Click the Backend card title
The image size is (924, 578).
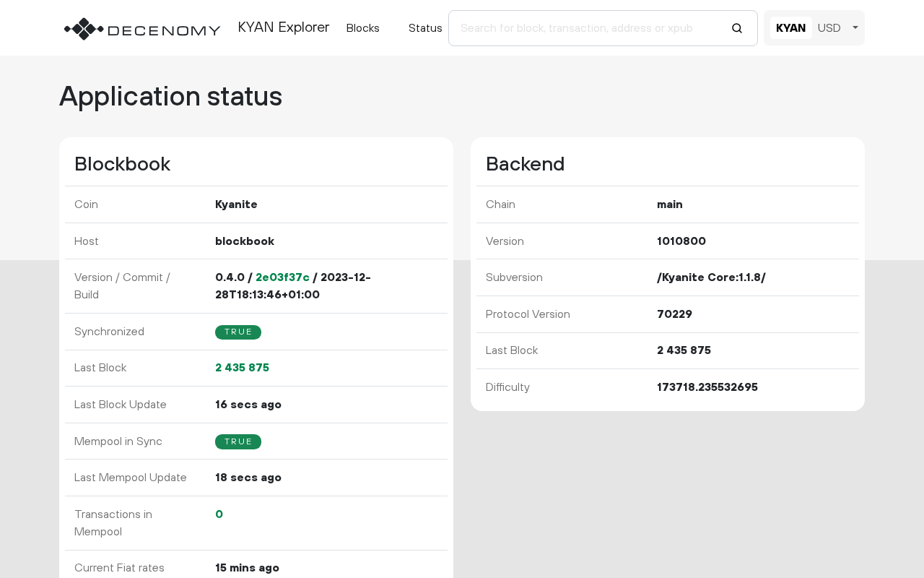pyautogui.click(x=525, y=164)
